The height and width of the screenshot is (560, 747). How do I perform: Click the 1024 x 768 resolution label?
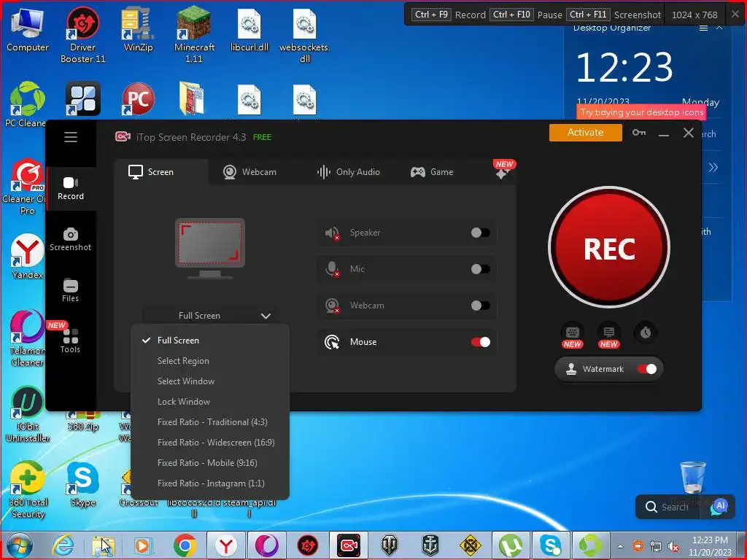coord(694,15)
